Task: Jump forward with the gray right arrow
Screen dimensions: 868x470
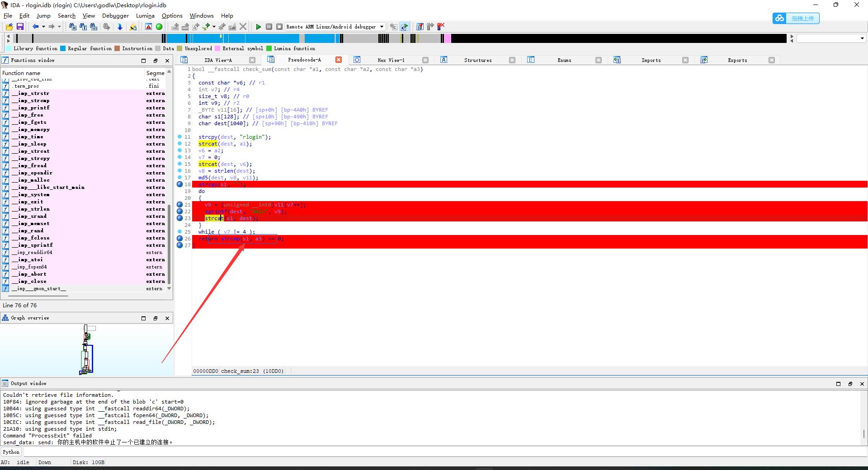Action: [x=52, y=27]
